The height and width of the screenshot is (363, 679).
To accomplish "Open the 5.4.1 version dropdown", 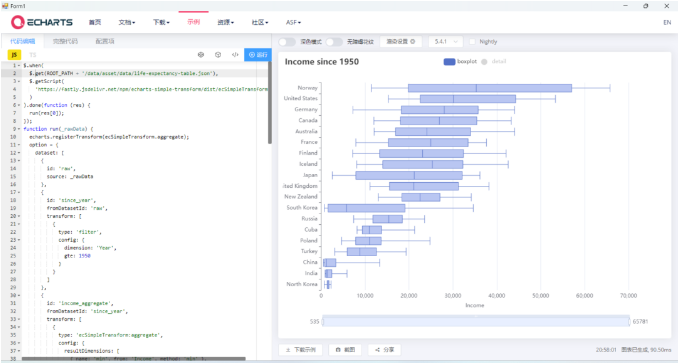I will click(446, 42).
